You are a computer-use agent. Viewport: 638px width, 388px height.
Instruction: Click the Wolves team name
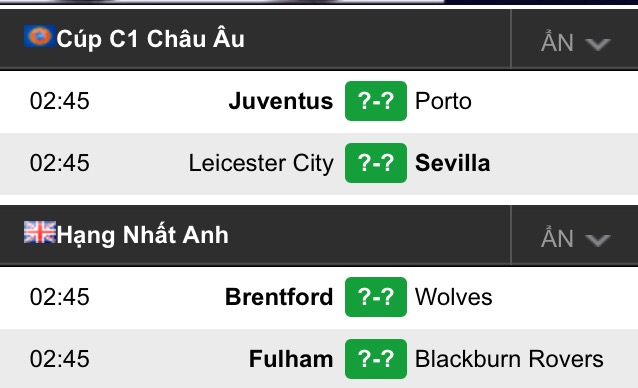(x=454, y=297)
